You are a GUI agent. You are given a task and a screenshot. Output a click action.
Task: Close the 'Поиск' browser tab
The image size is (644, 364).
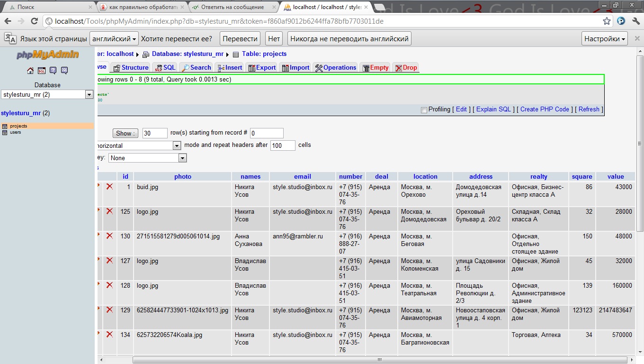click(x=90, y=7)
